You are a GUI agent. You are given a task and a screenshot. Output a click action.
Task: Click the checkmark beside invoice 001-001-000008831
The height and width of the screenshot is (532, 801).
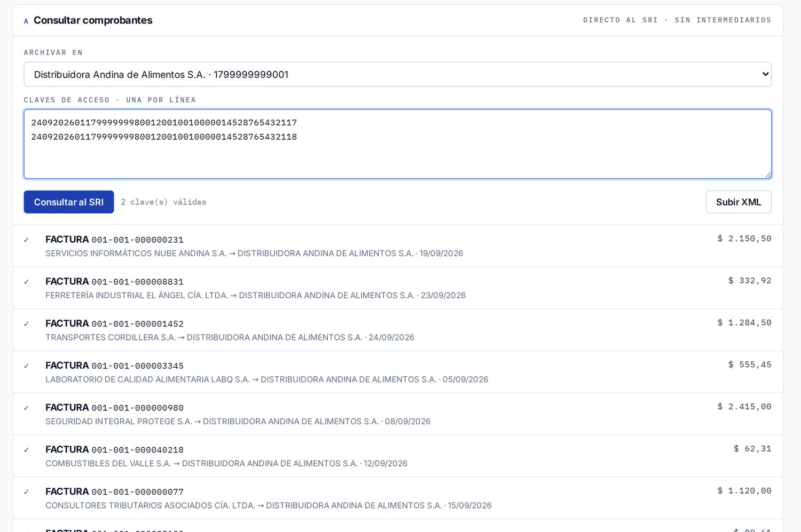(x=26, y=282)
